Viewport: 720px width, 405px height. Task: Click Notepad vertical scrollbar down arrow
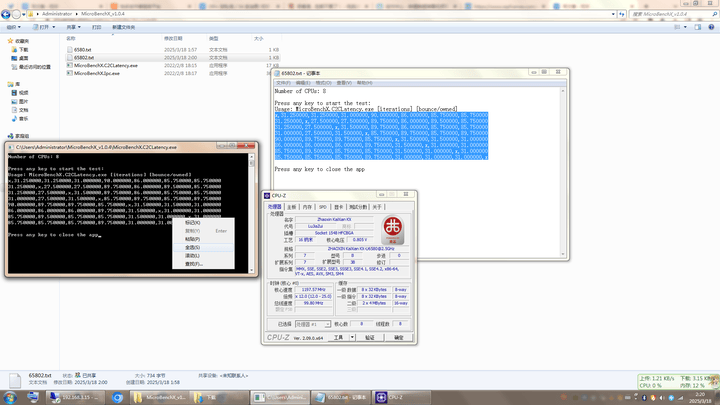[x=562, y=254]
